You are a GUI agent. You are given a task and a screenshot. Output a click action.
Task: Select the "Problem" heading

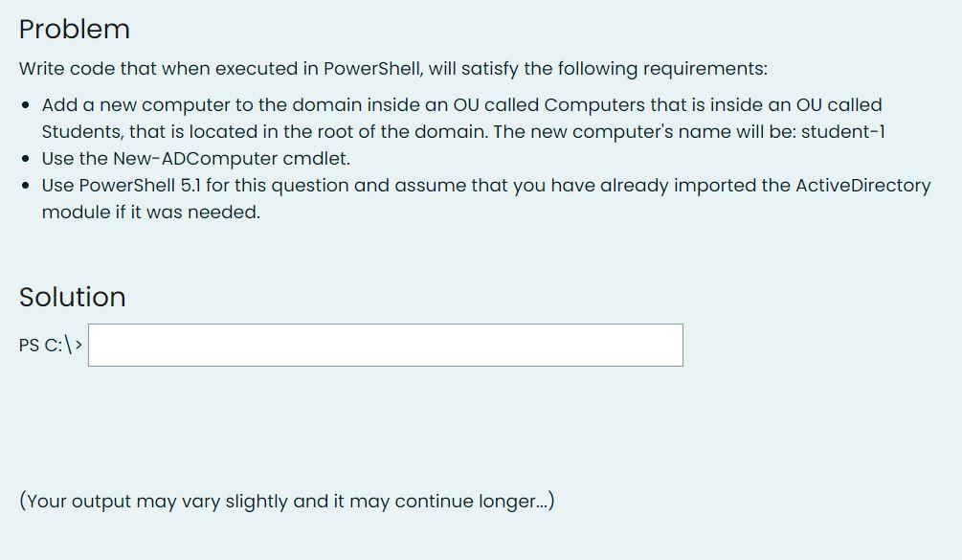tap(74, 29)
